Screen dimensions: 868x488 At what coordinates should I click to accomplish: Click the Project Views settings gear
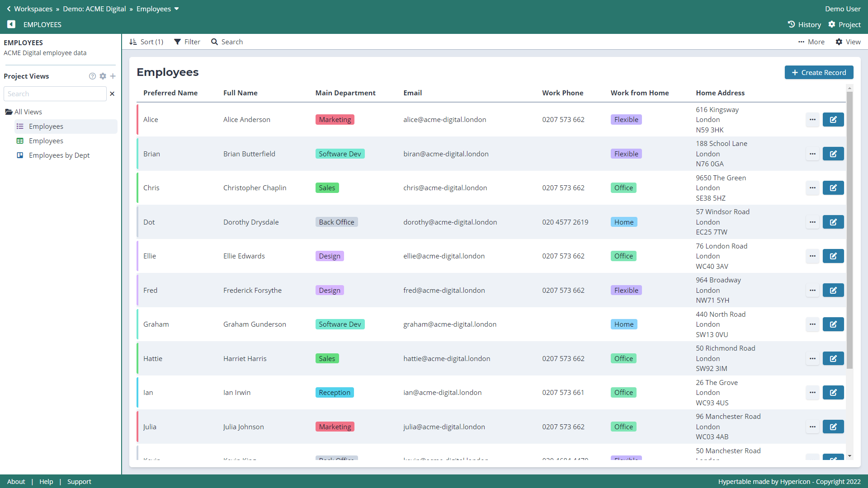103,76
